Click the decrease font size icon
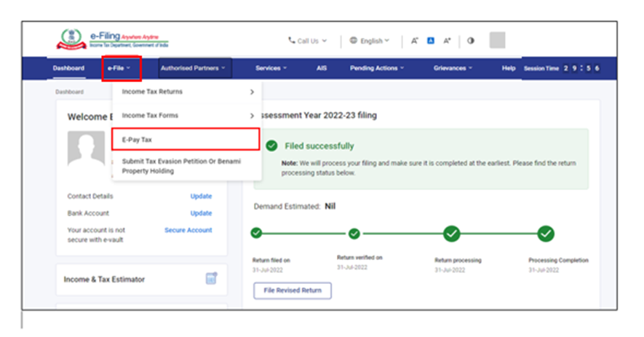Screen dimensions: 644x337 pyautogui.click(x=414, y=41)
